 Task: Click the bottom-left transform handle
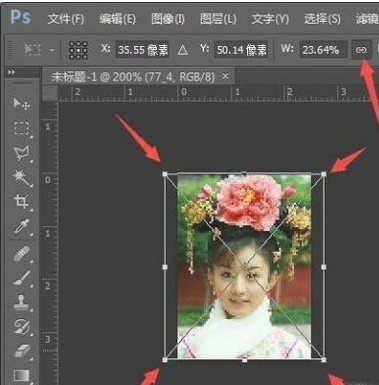(x=165, y=360)
